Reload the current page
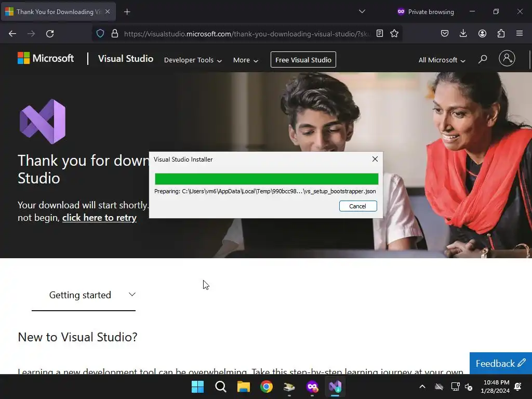The height and width of the screenshot is (399, 532). tap(50, 34)
